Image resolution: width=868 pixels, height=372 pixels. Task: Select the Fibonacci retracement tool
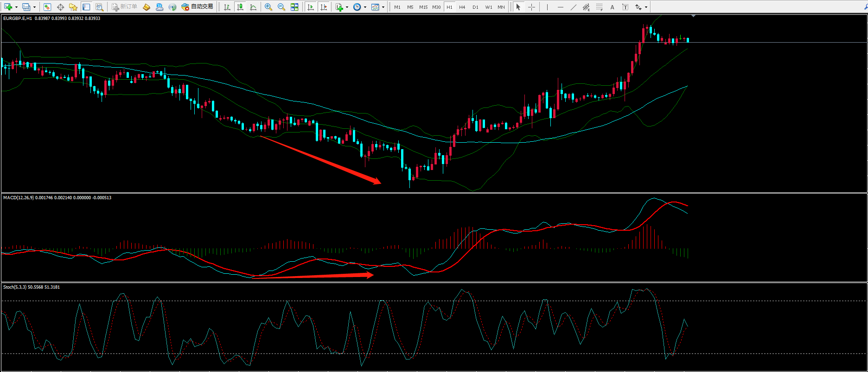point(600,7)
